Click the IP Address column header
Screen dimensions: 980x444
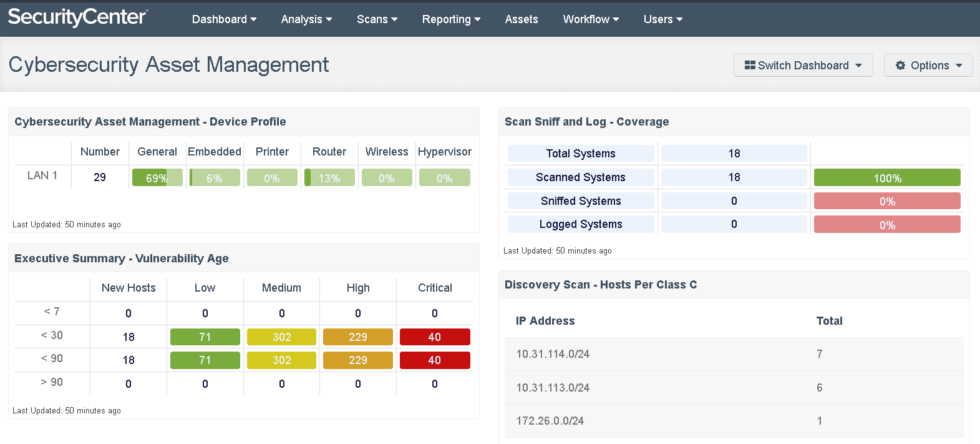click(x=545, y=321)
